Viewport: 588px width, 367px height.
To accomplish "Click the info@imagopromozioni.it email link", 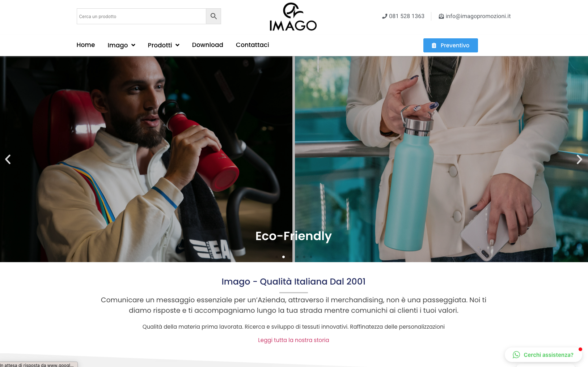I will click(478, 16).
